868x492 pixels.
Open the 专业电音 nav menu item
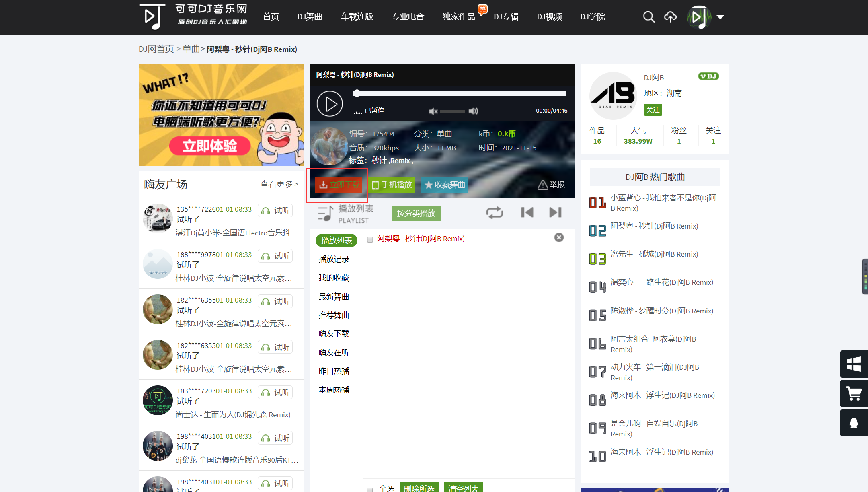(408, 17)
